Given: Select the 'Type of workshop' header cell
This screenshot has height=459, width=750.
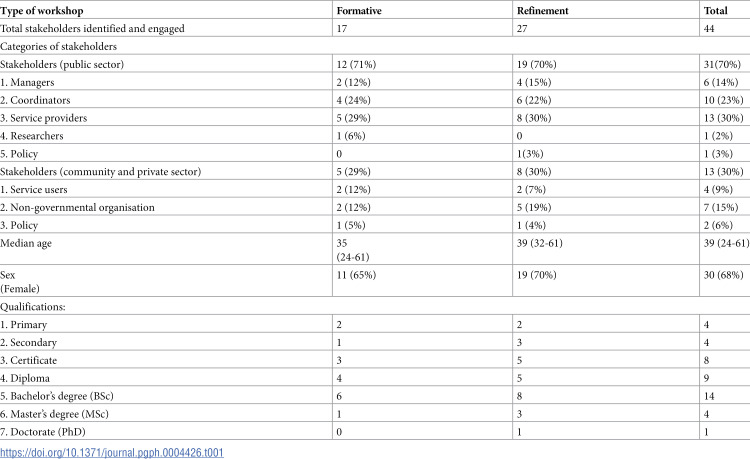Looking at the screenshot, I should tap(42, 11).
